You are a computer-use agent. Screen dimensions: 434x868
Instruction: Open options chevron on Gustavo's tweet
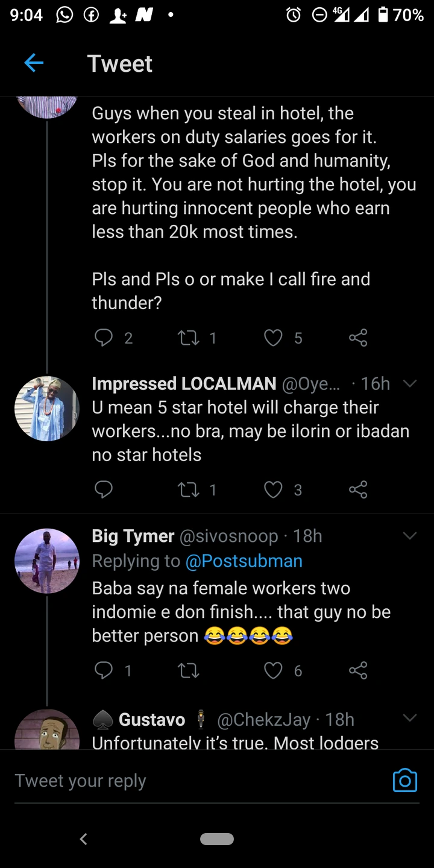(410, 718)
